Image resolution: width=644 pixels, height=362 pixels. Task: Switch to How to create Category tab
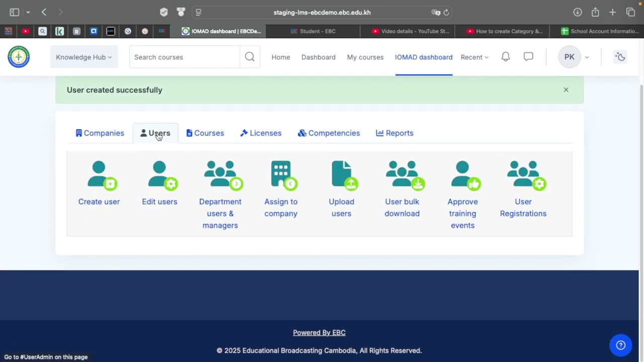[505, 31]
